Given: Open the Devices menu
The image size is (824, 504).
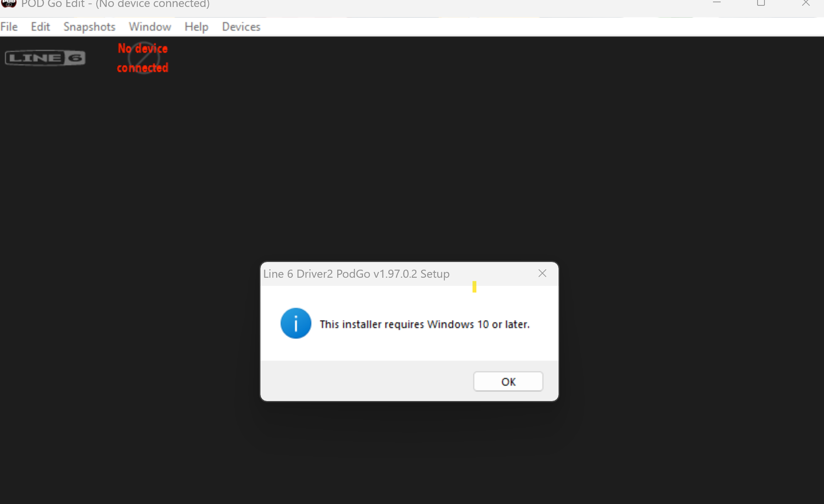Looking at the screenshot, I should click(241, 27).
